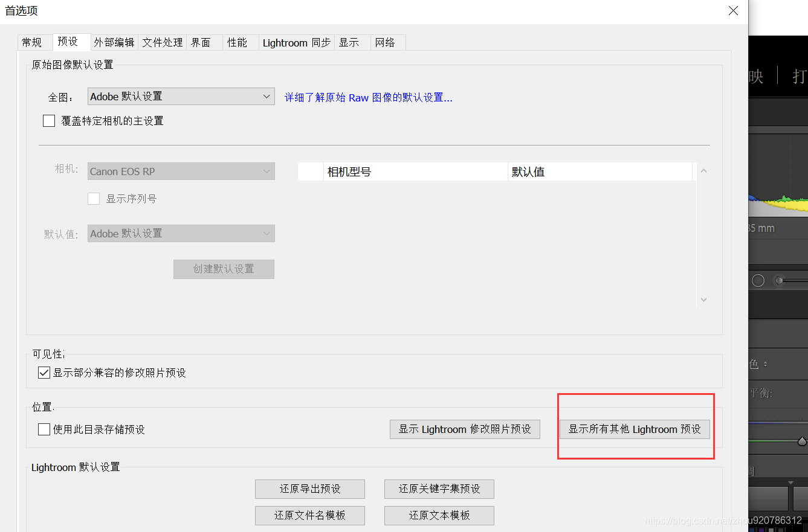
Task: Click the camera list scroll up arrow
Action: (703, 171)
